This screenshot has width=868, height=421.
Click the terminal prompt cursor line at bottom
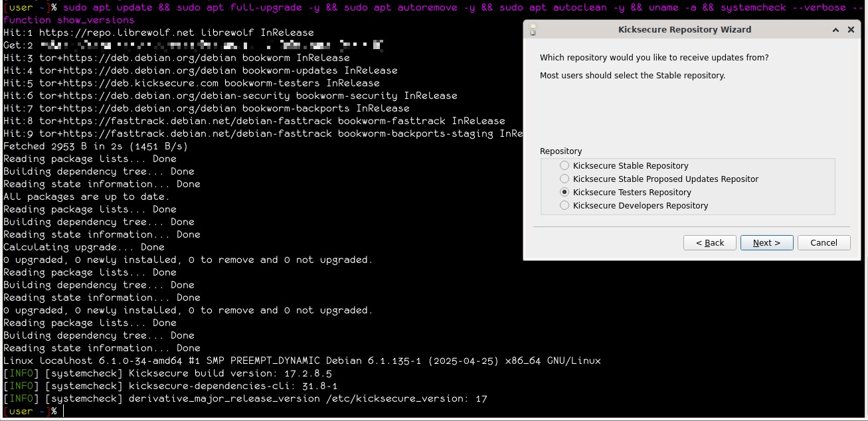[x=34, y=412]
